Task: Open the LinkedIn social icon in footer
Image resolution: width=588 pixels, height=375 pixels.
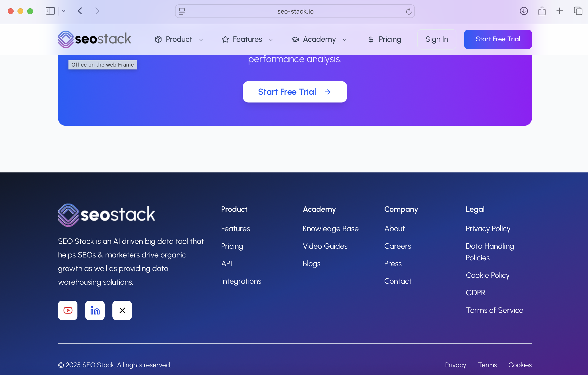Action: point(95,310)
